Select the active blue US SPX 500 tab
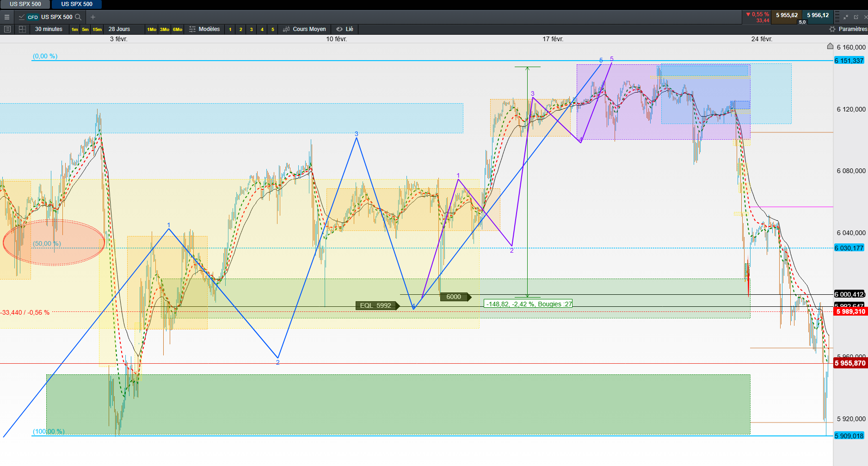 pos(77,4)
